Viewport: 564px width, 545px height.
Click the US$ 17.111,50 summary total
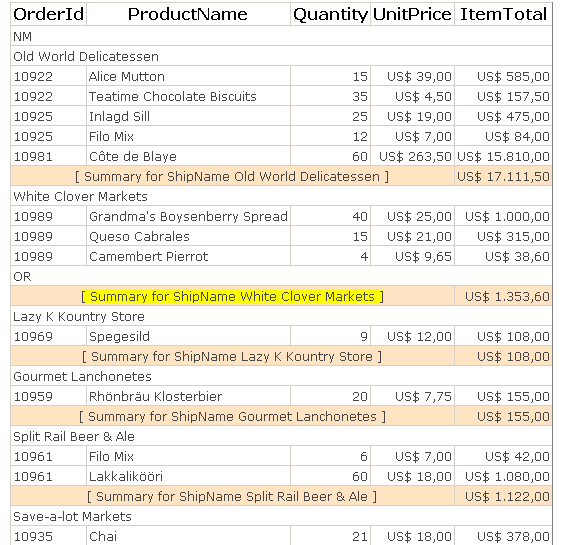[x=503, y=176]
